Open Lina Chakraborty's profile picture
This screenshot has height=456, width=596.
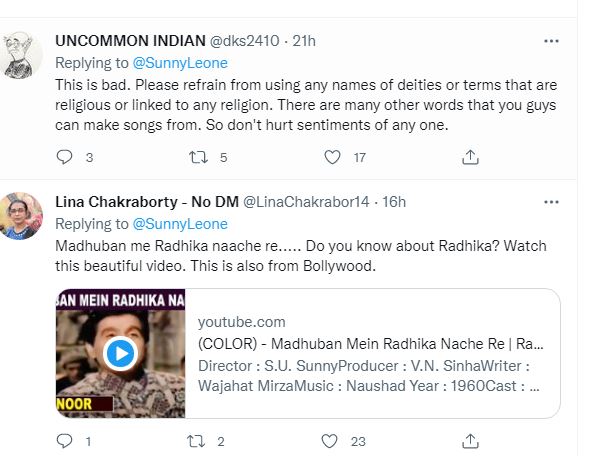[21, 216]
